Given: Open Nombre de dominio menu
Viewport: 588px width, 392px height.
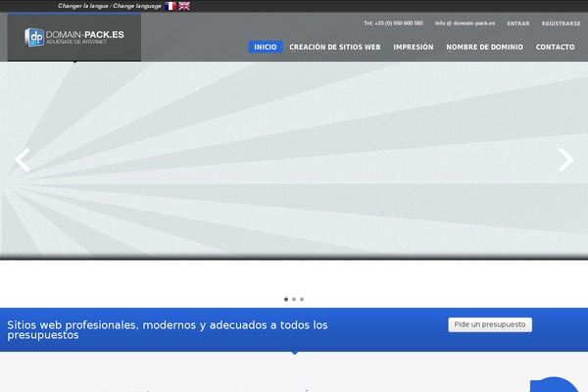Looking at the screenshot, I should click(x=484, y=47).
